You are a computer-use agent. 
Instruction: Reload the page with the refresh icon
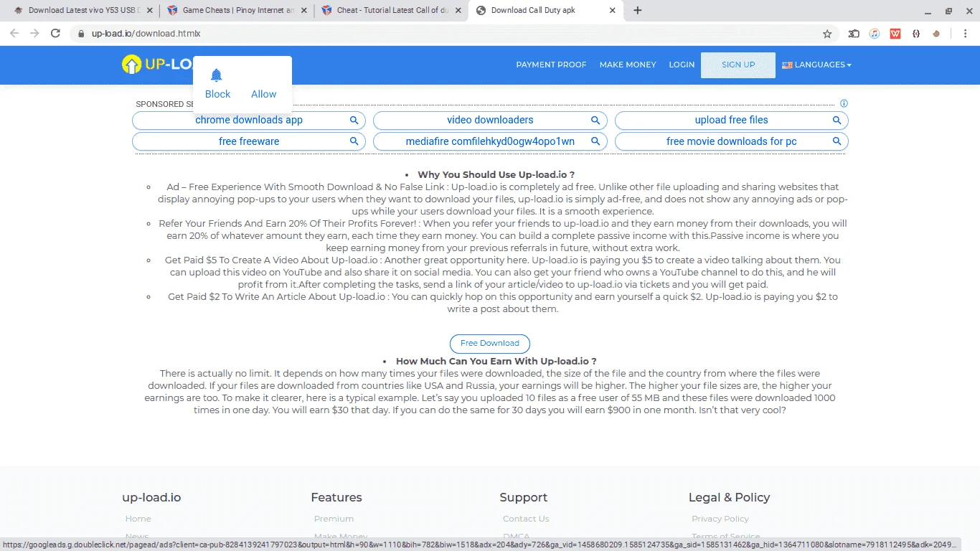click(x=55, y=33)
